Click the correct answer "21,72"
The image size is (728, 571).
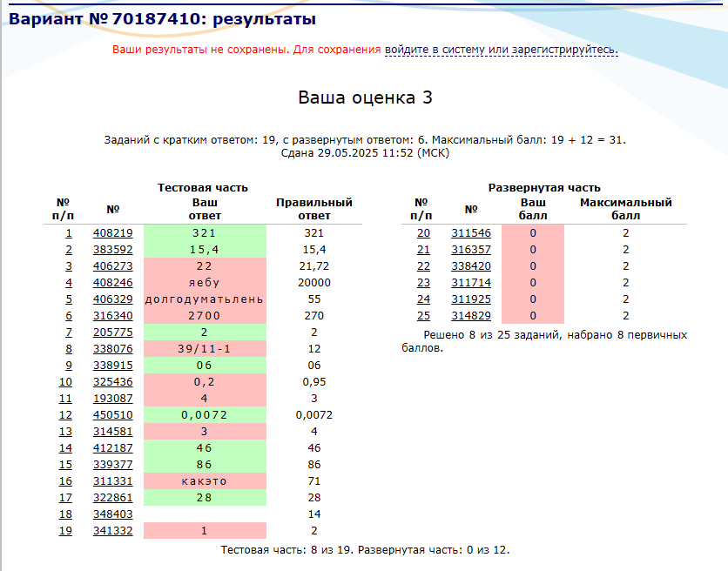pos(314,266)
